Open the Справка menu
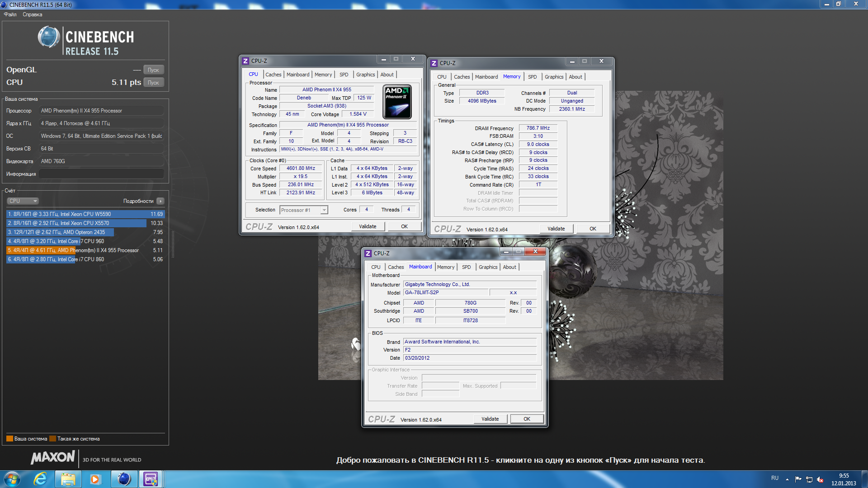This screenshot has width=868, height=488. point(32,14)
